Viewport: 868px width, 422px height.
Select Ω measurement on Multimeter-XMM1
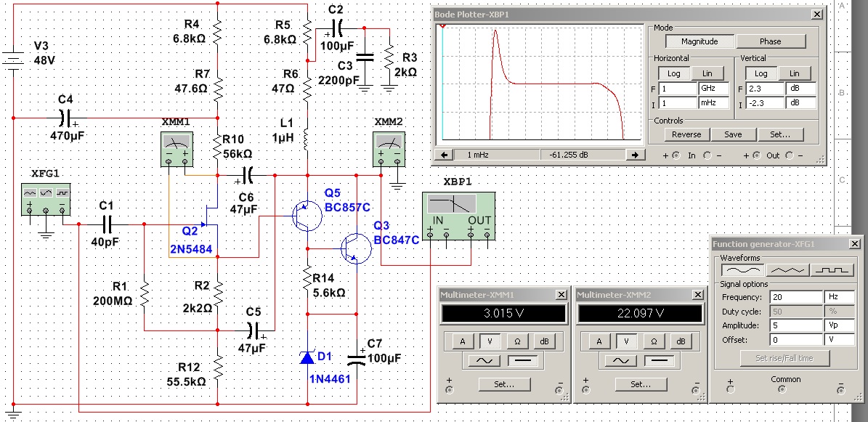click(x=517, y=341)
